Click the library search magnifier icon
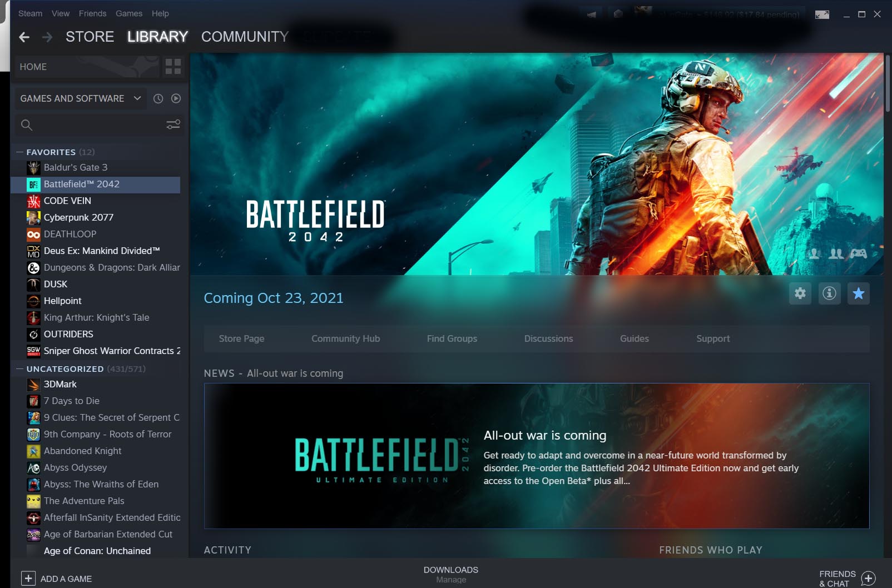The height and width of the screenshot is (588, 892). (27, 125)
